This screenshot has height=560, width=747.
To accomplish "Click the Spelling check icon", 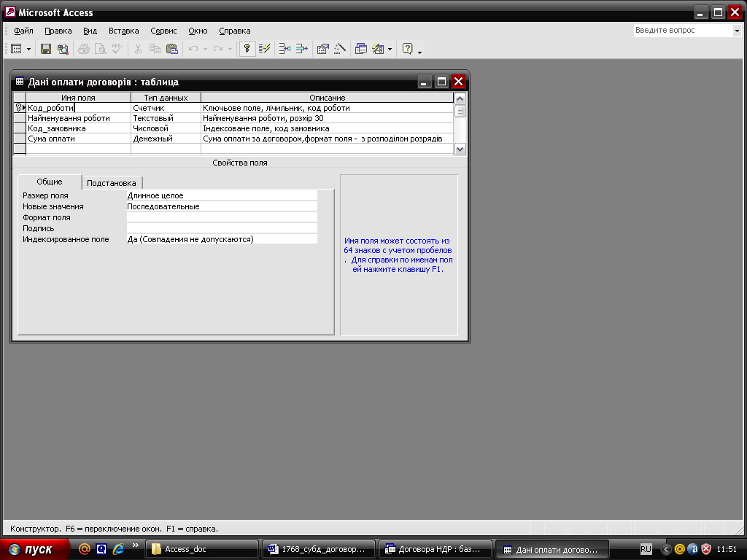I will coord(117,49).
